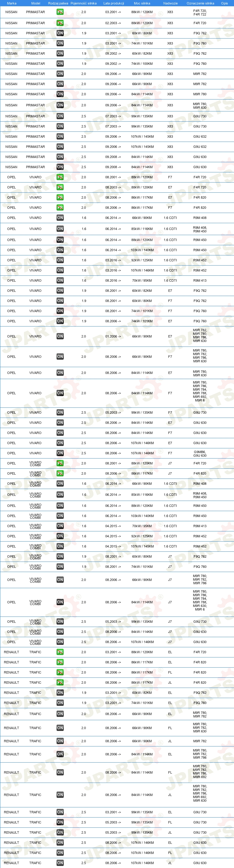Select '1.6 CDTI' in Opel Vivaro 08.2016 row
234x868 pixels.
tap(170, 280)
